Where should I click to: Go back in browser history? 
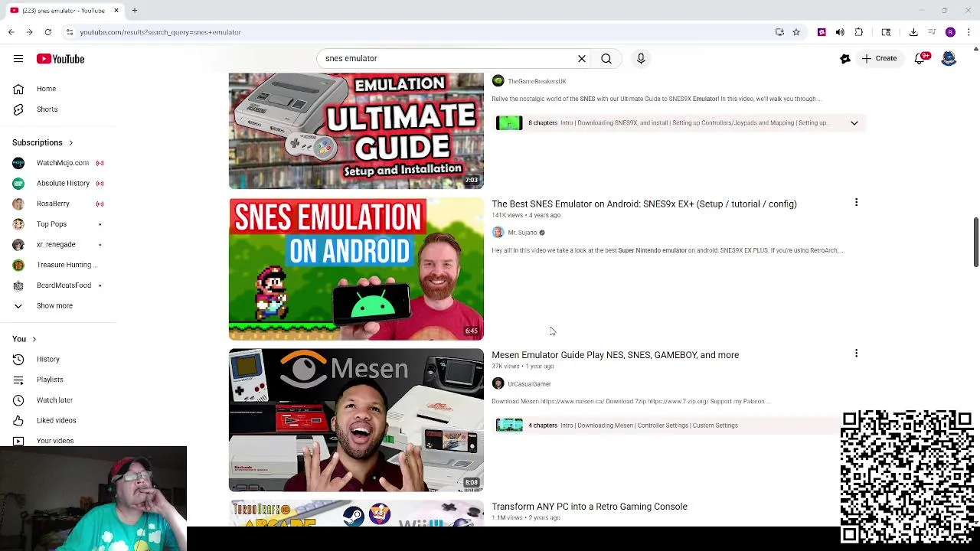tap(11, 32)
